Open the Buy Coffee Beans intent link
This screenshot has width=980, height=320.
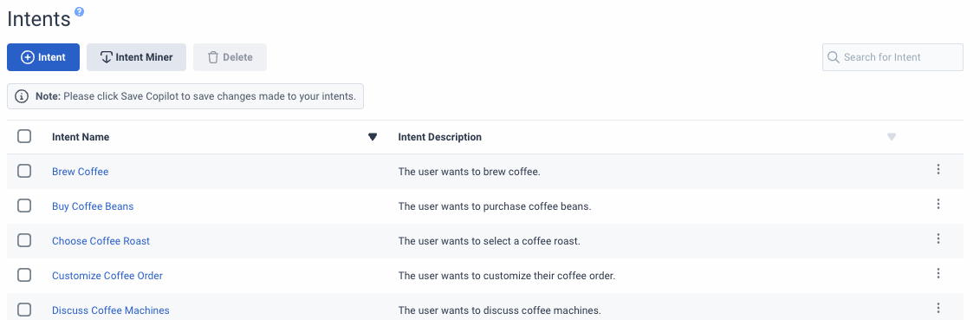(x=93, y=206)
